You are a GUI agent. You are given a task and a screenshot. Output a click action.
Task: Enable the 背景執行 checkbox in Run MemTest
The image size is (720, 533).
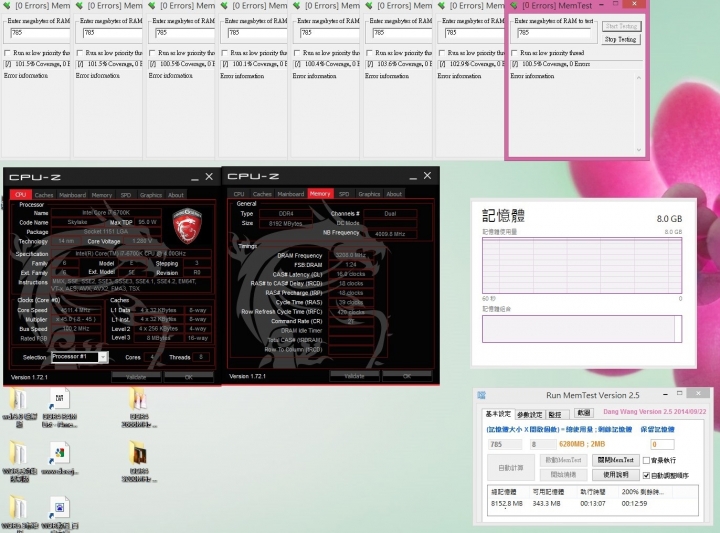[646, 460]
